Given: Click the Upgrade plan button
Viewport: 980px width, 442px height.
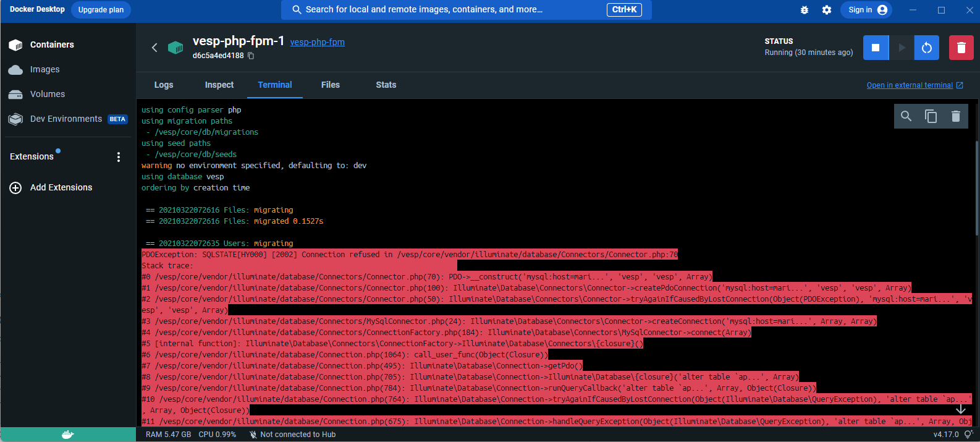Looking at the screenshot, I should click(101, 10).
